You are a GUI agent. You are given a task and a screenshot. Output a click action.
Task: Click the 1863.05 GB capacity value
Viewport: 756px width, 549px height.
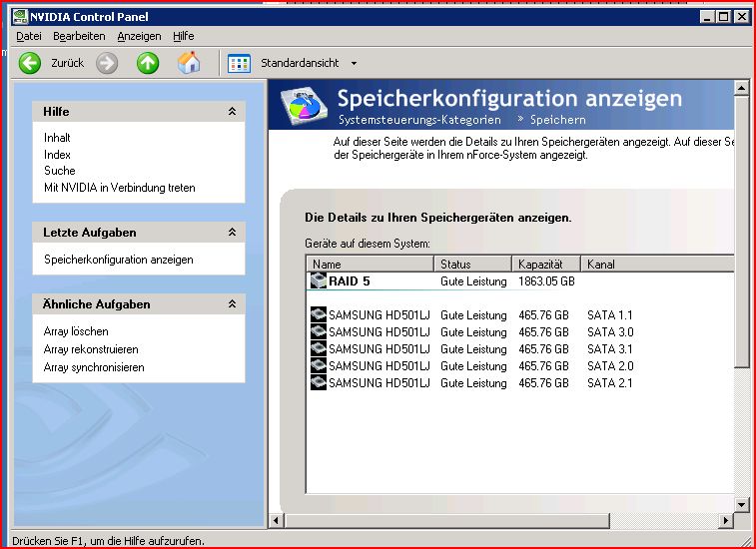pyautogui.click(x=546, y=281)
